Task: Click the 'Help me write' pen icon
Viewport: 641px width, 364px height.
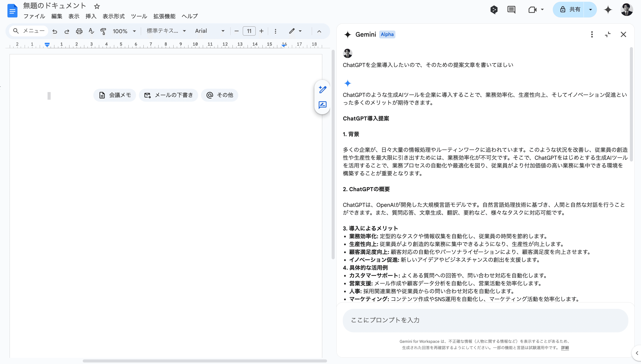Action: coord(322,89)
